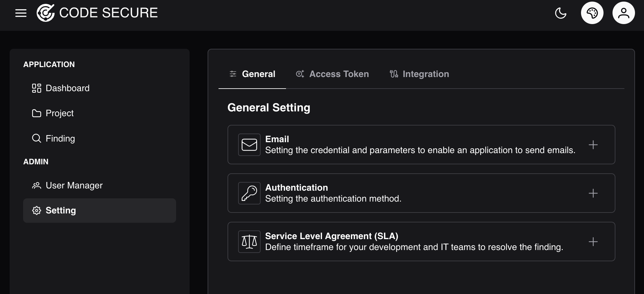Expand Service Level Agreement plus icon

point(593,242)
